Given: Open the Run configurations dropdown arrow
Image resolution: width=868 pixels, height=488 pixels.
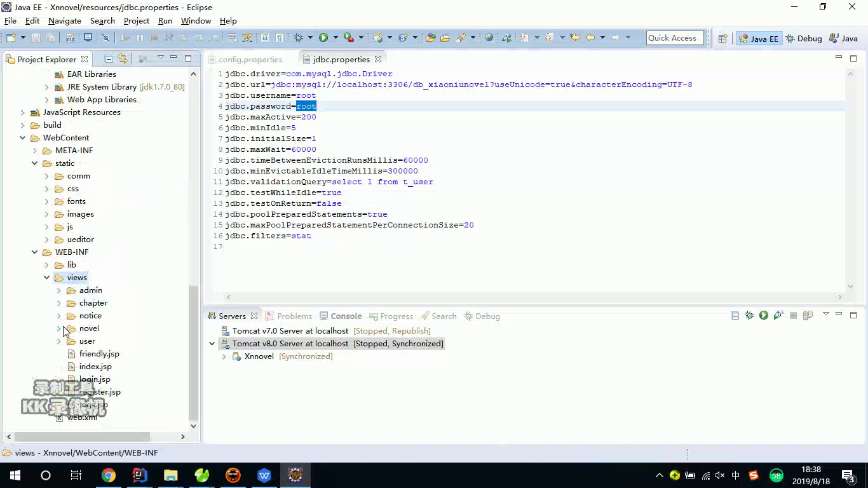Looking at the screenshot, I should coord(335,38).
